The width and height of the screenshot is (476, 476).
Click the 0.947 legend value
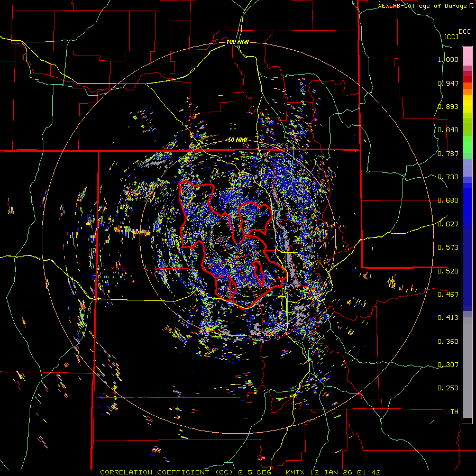click(x=448, y=83)
